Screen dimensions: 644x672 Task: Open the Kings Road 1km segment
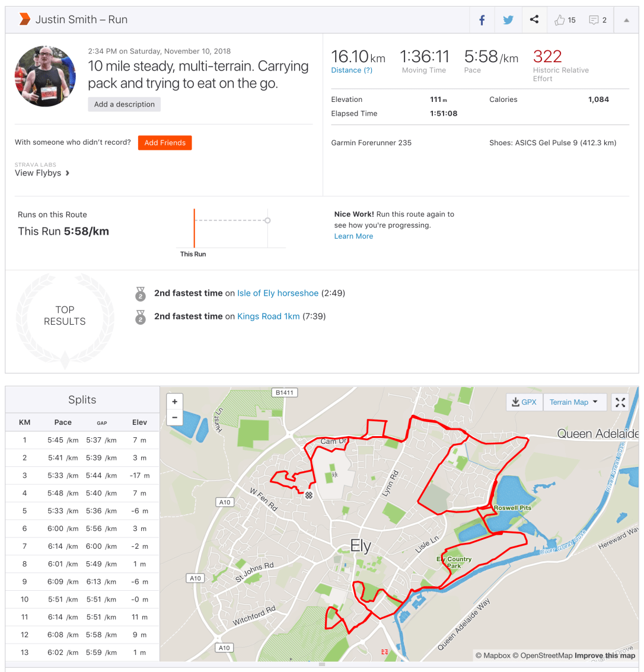(x=268, y=316)
